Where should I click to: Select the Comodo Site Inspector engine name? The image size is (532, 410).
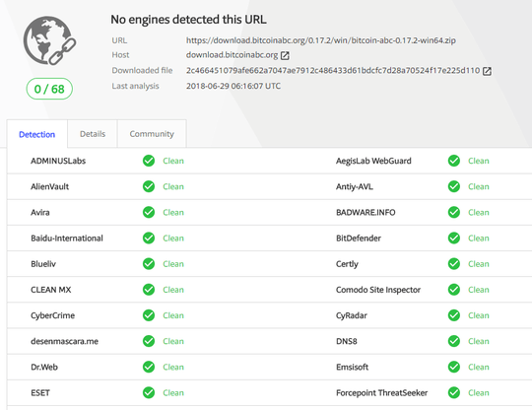click(378, 290)
